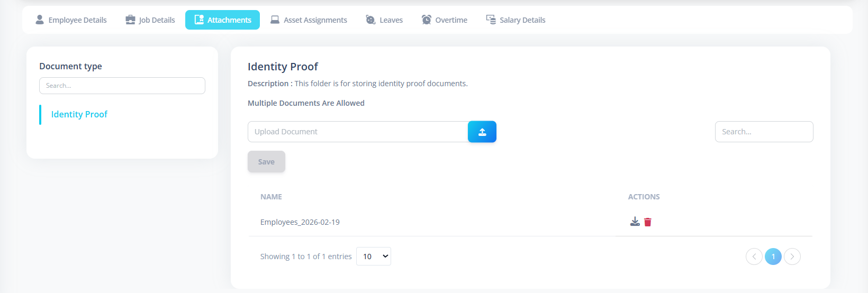Open the entries per page dropdown

click(x=374, y=257)
